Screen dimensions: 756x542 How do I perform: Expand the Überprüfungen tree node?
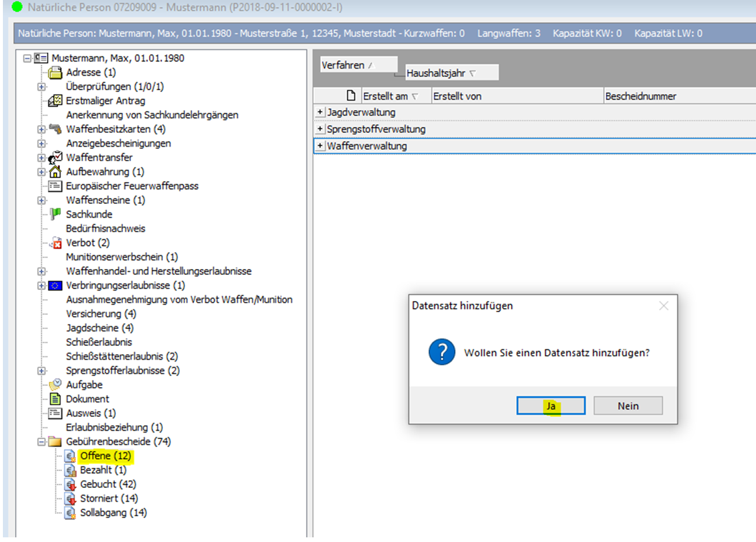tap(41, 87)
